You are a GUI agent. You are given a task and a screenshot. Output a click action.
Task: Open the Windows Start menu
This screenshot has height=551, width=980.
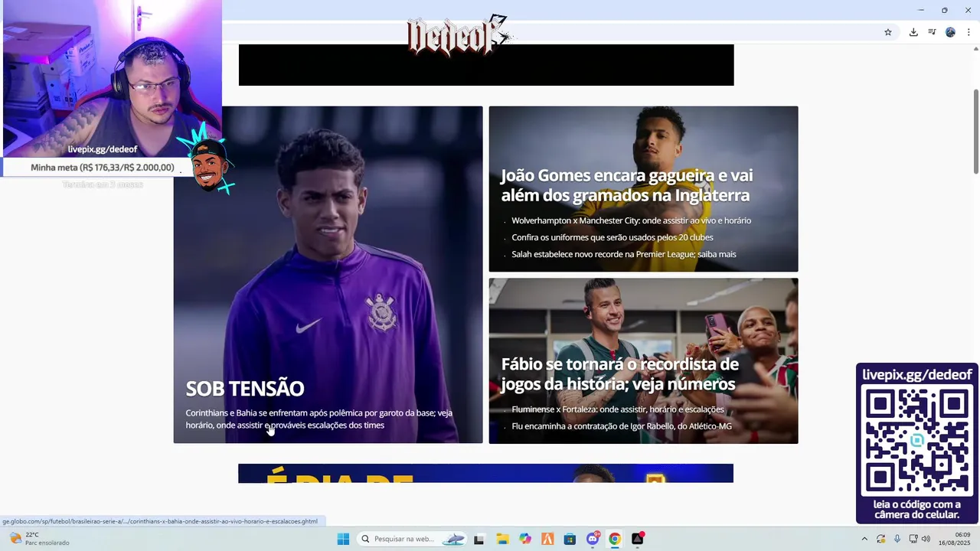pos(343,539)
